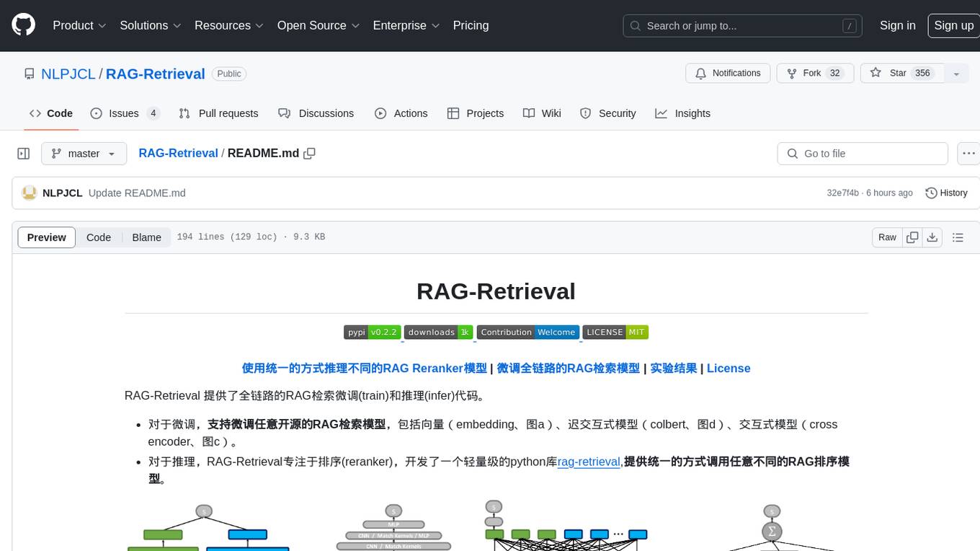Expand the Resources menu
The image size is (980, 551).
coord(228,25)
